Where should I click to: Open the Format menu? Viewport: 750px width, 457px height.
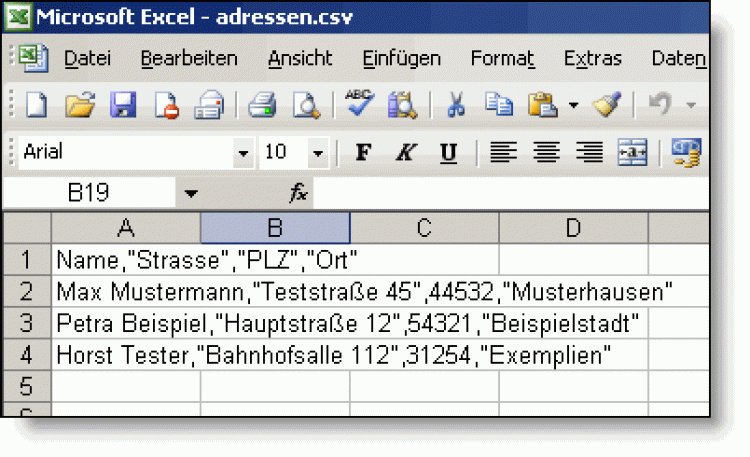pyautogui.click(x=502, y=58)
